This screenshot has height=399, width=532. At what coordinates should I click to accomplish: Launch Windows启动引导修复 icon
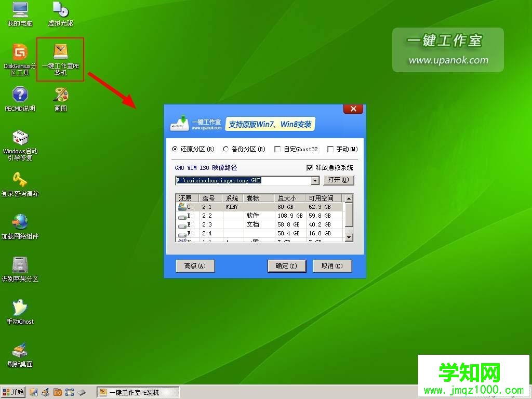click(x=20, y=145)
